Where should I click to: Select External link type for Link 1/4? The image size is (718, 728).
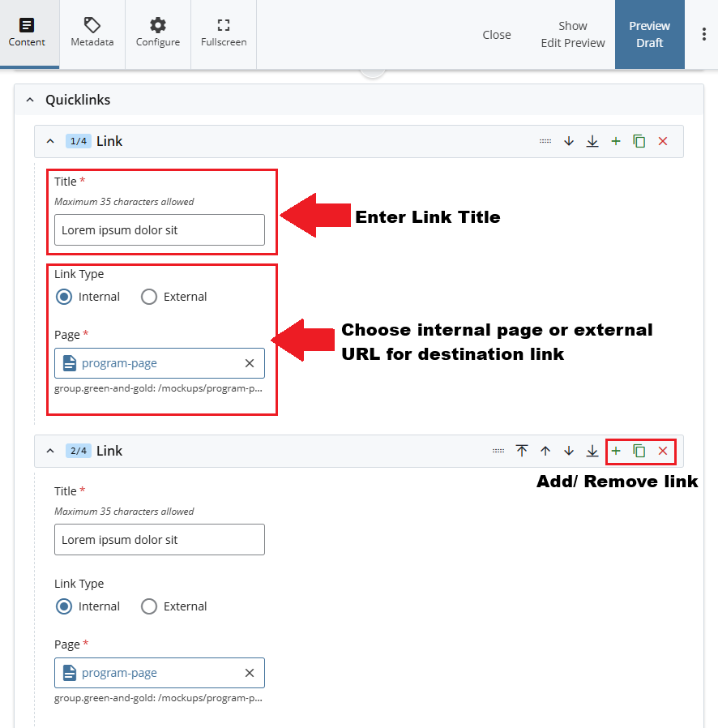point(149,297)
